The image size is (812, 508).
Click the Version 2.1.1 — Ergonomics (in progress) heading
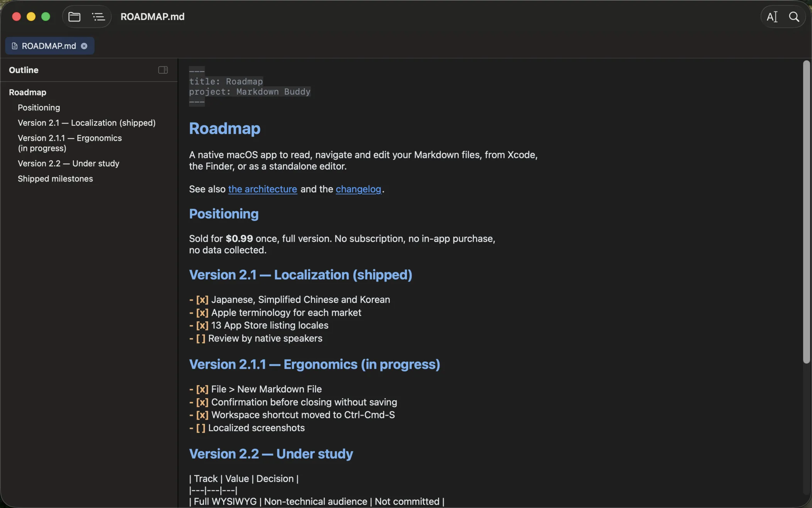click(315, 364)
